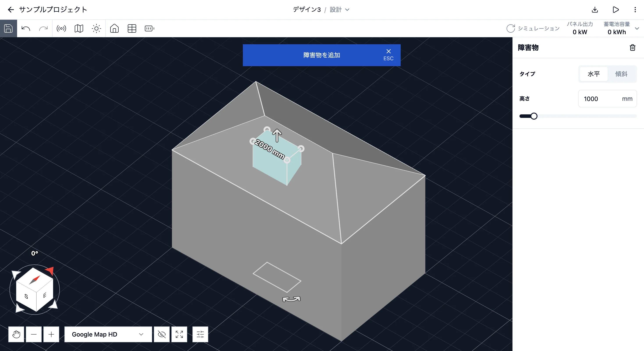Select 水平 obstacle type
Image resolution: width=644 pixels, height=351 pixels.
594,74
